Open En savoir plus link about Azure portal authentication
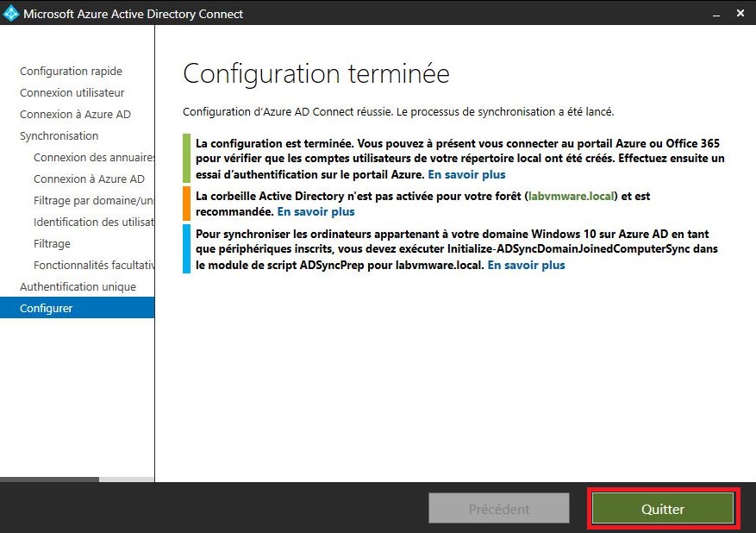 [x=466, y=174]
